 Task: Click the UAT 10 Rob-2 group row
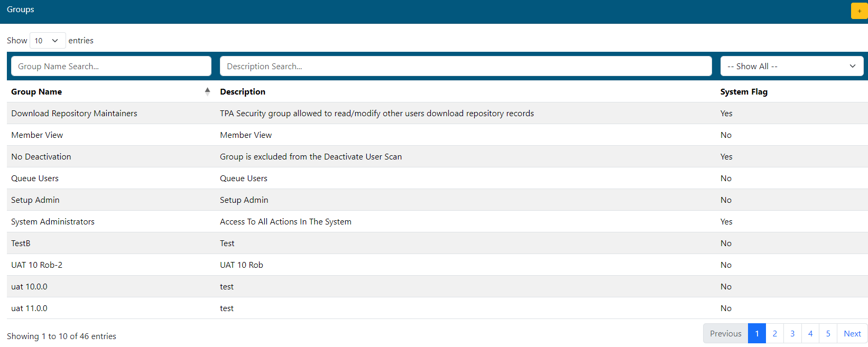(37, 265)
